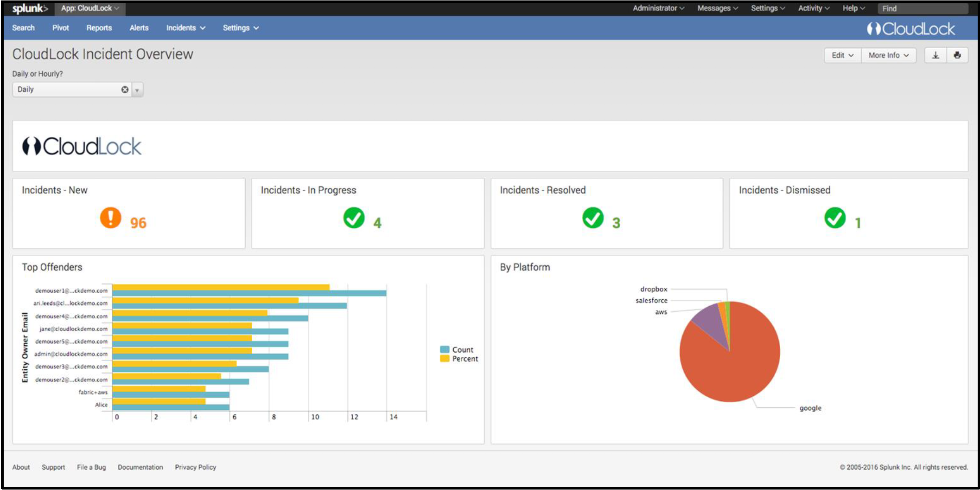
Task: Click the Splunk logo
Action: tap(30, 8)
